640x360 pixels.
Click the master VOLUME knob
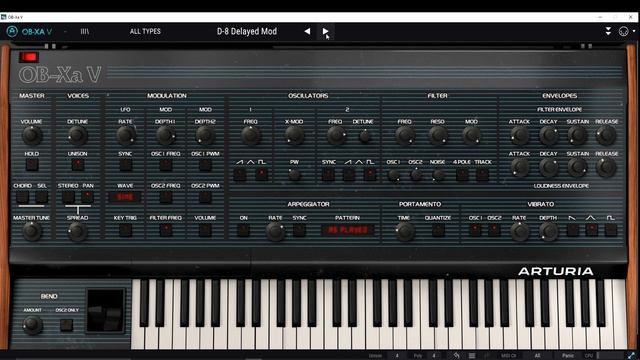tap(31, 136)
